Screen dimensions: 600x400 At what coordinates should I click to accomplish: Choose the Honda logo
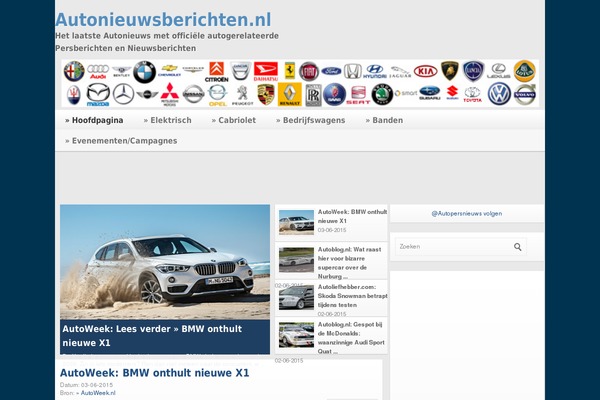click(352, 71)
